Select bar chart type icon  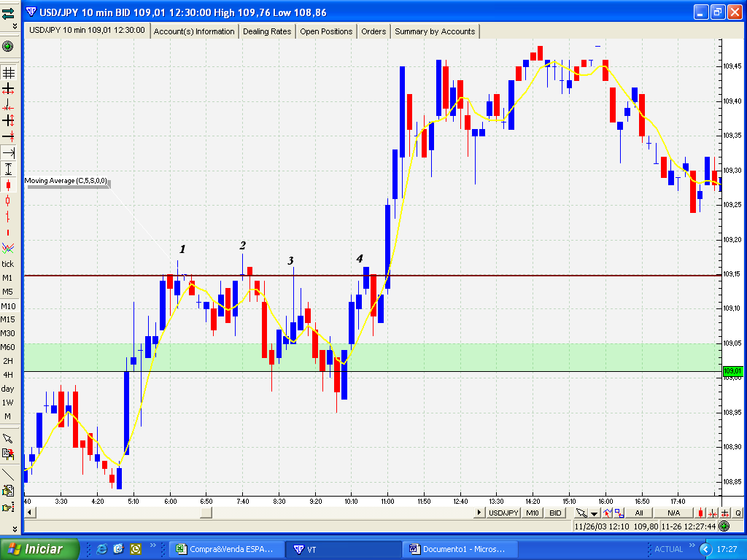coord(8,217)
